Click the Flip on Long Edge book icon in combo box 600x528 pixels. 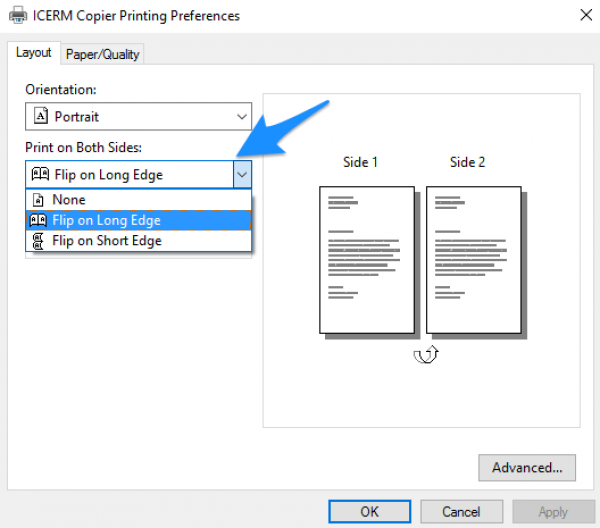click(40, 174)
